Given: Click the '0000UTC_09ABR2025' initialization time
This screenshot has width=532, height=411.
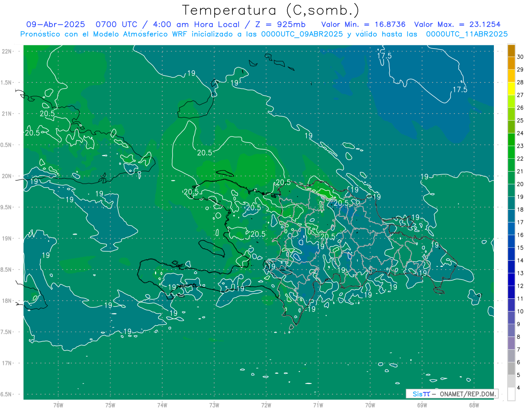Looking at the screenshot, I should click(x=301, y=34).
